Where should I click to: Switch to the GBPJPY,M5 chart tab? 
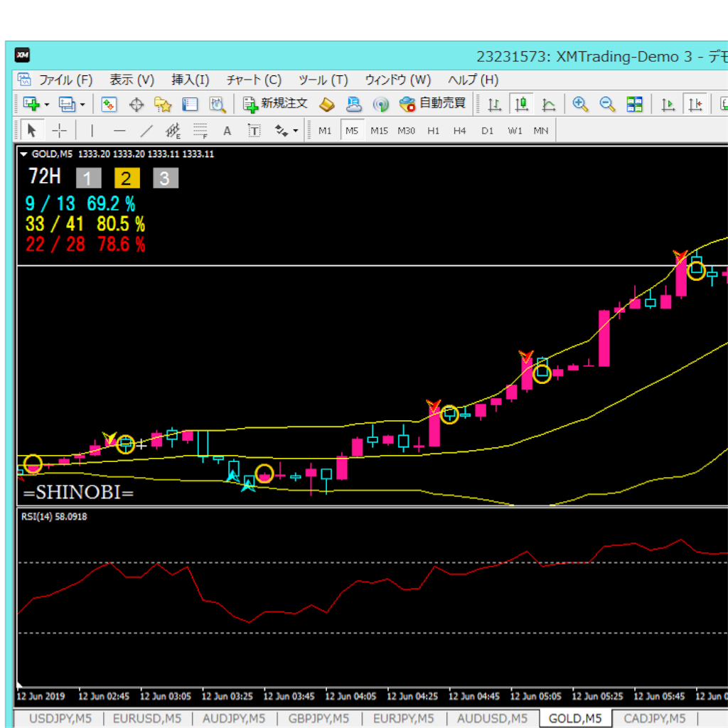click(x=318, y=718)
